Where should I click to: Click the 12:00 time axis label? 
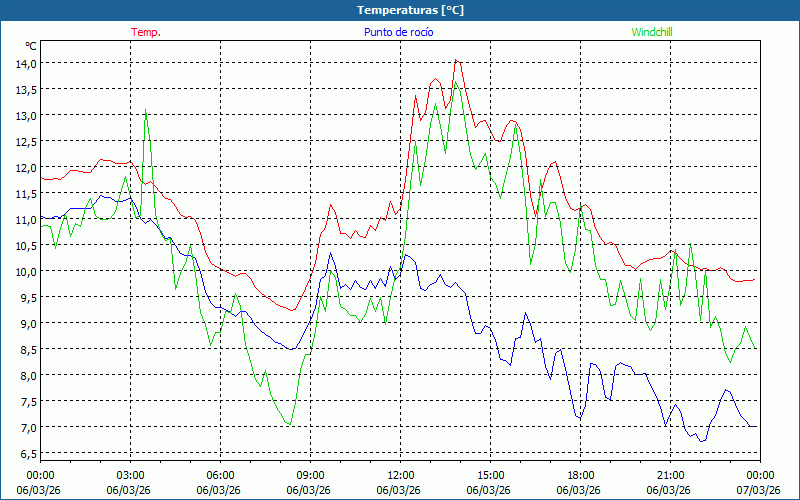point(400,475)
